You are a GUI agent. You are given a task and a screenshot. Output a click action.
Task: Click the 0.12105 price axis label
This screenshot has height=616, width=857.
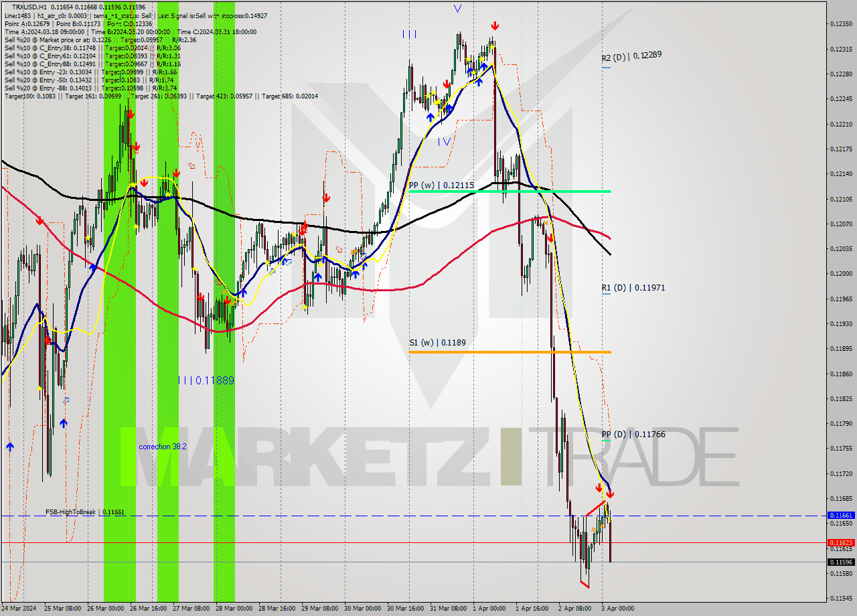[842, 200]
